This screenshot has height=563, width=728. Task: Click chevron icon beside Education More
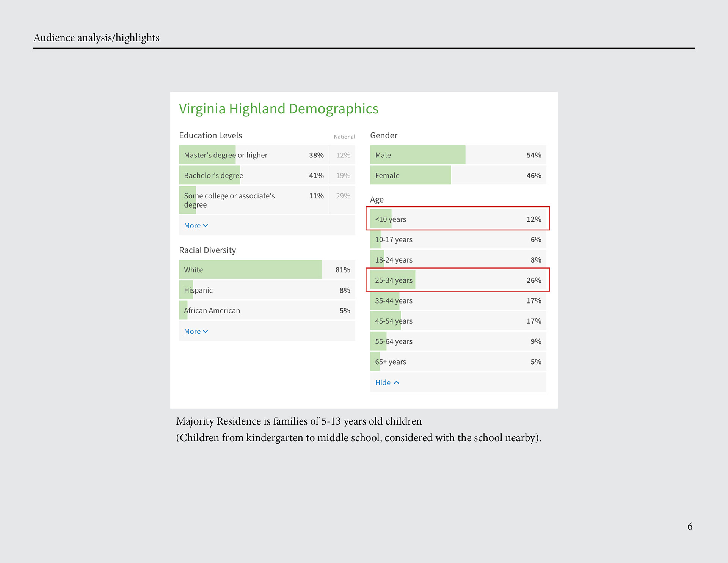[206, 226]
